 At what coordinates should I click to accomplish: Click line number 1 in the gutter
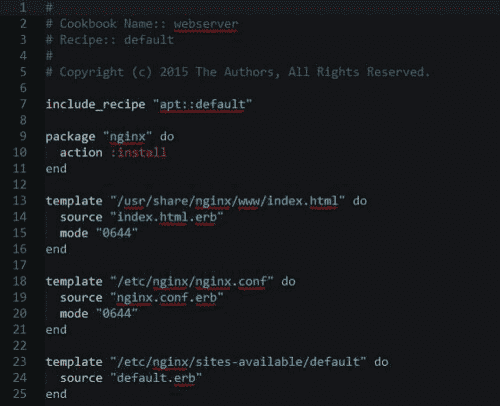coord(23,7)
